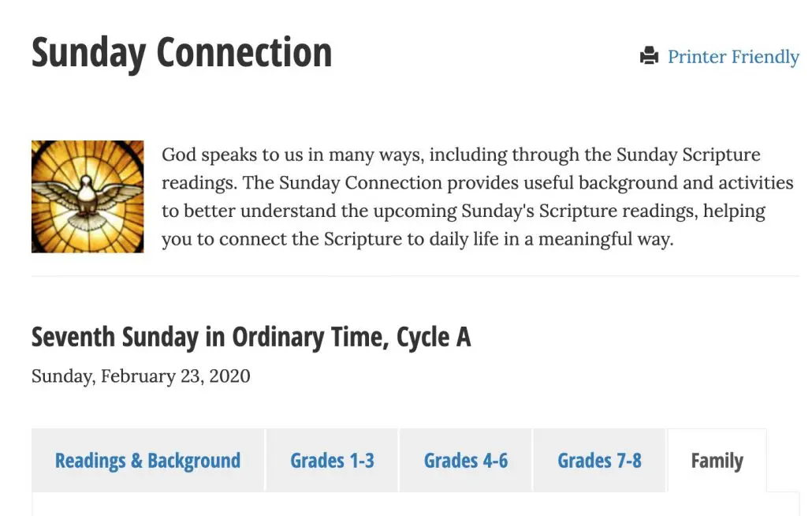Click the Sunday Connection page title

click(181, 53)
